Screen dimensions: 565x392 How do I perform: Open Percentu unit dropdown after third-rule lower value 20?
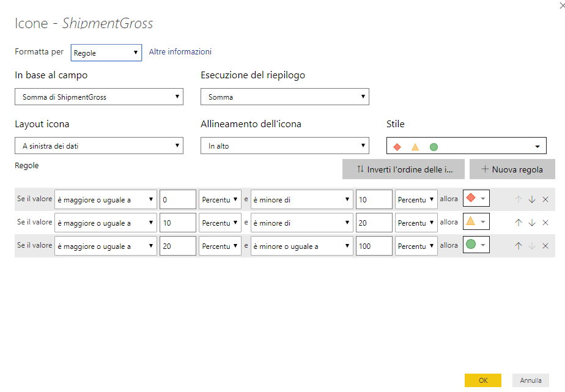(x=220, y=246)
